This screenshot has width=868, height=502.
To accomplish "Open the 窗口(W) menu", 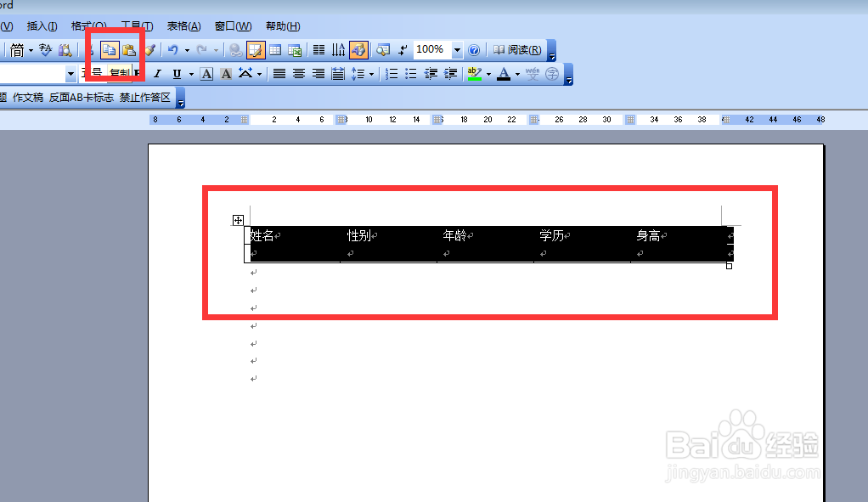I will (233, 26).
